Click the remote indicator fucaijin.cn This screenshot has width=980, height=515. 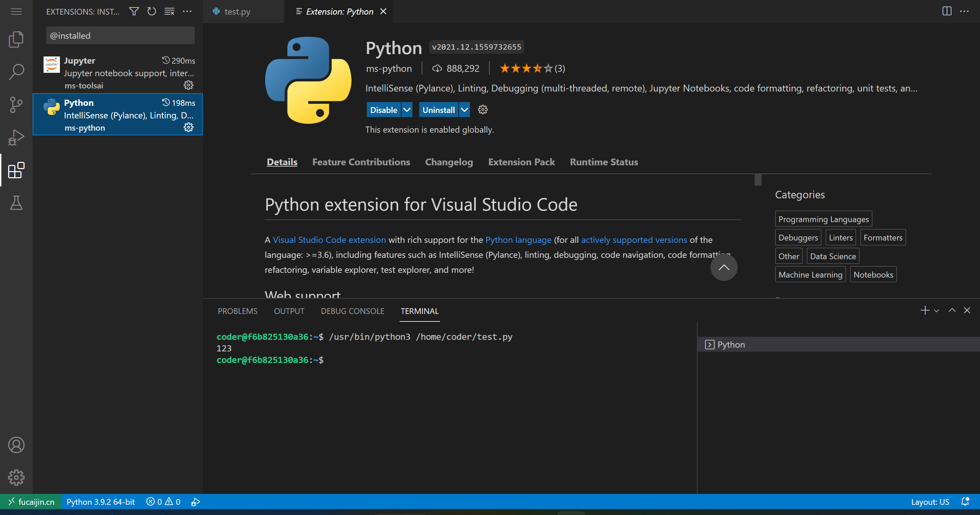pyautogui.click(x=31, y=502)
